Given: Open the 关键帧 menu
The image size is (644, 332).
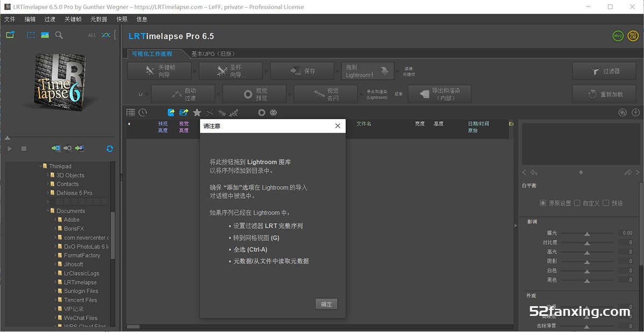Looking at the screenshot, I should 73,19.
